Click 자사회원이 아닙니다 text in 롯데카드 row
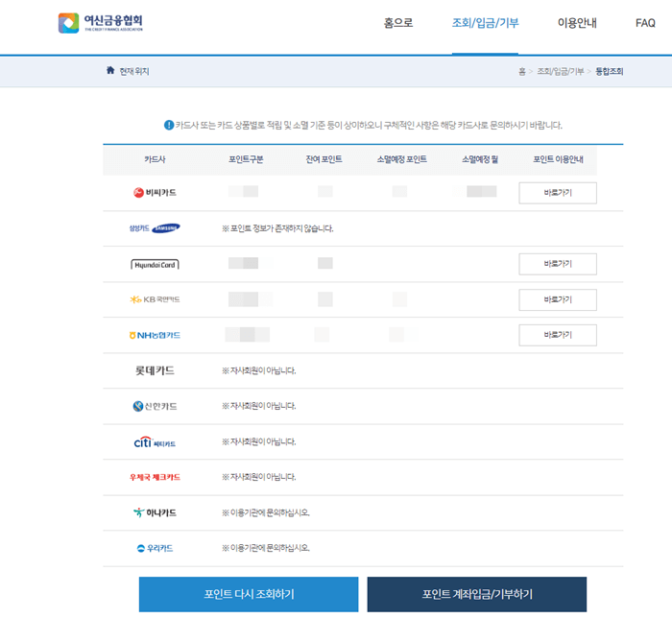Screen dimensions: 672x618 click(x=259, y=370)
